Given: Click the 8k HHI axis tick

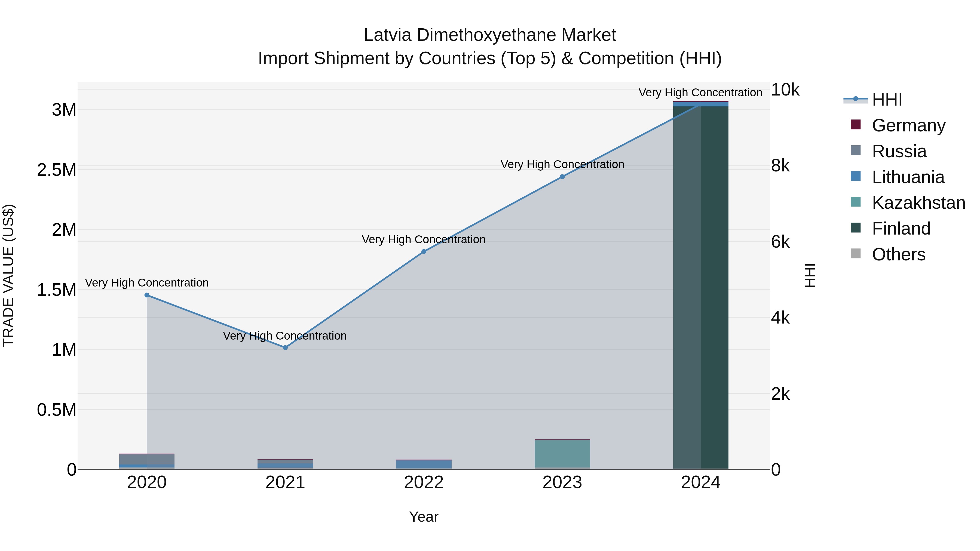Looking at the screenshot, I should (x=781, y=166).
